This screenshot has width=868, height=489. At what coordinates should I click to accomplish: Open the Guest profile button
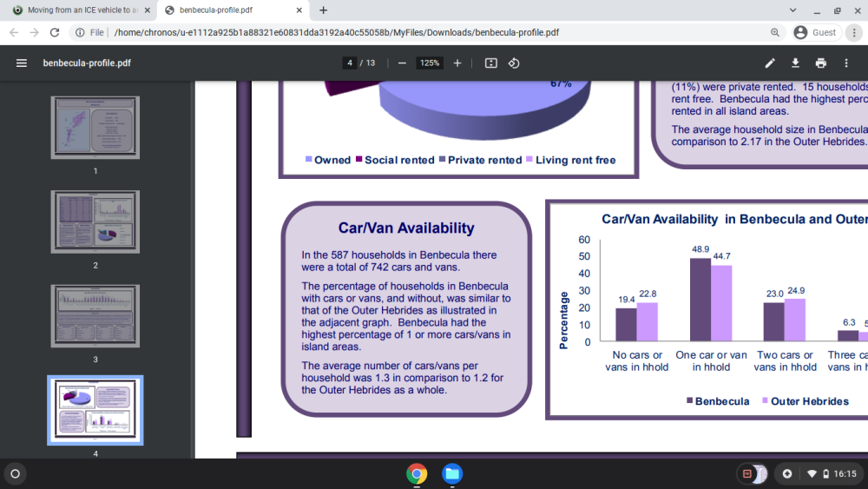coord(817,33)
